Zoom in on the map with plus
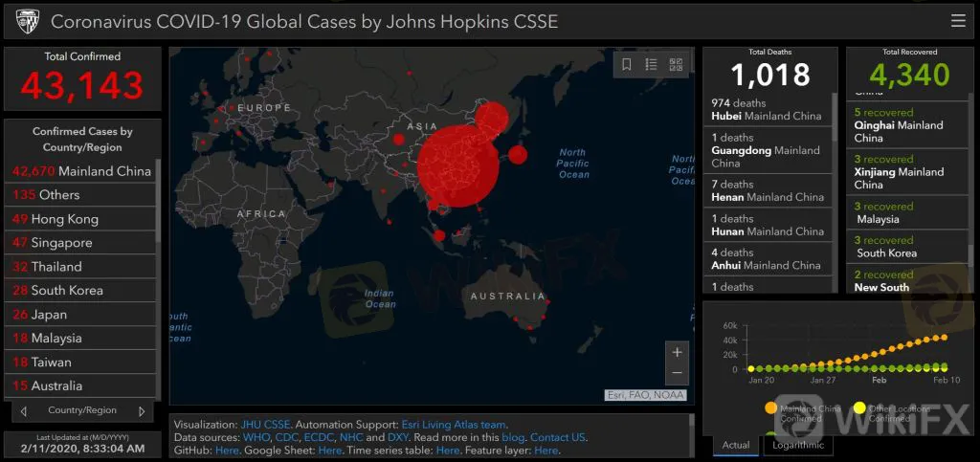This screenshot has height=462, width=980. 678,352
